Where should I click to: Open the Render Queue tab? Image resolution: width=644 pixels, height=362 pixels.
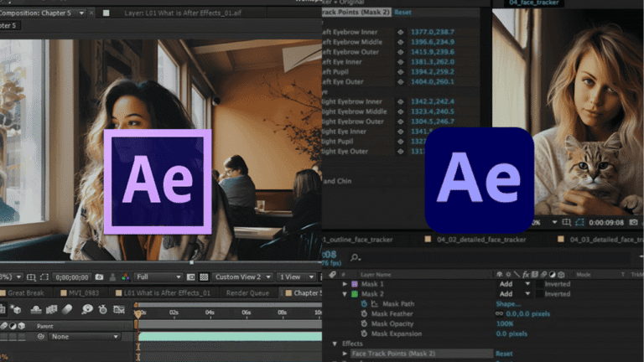[x=247, y=293]
